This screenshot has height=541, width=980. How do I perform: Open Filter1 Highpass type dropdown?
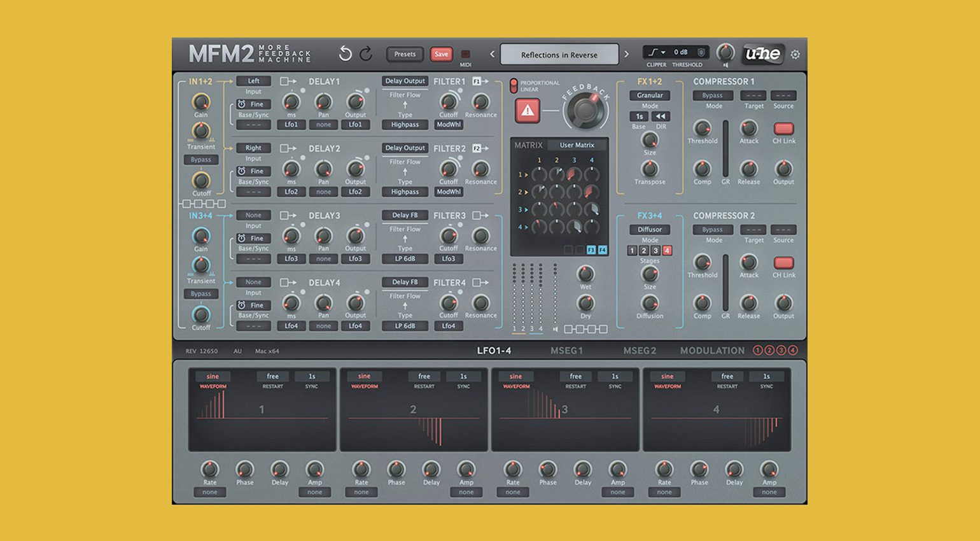(x=405, y=125)
